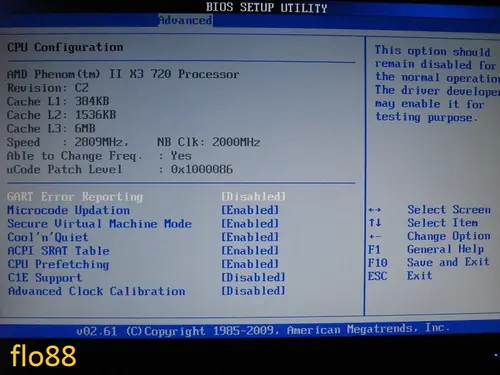Select GART Error Reporting option
Image resolution: width=500 pixels, height=375 pixels.
[75, 197]
